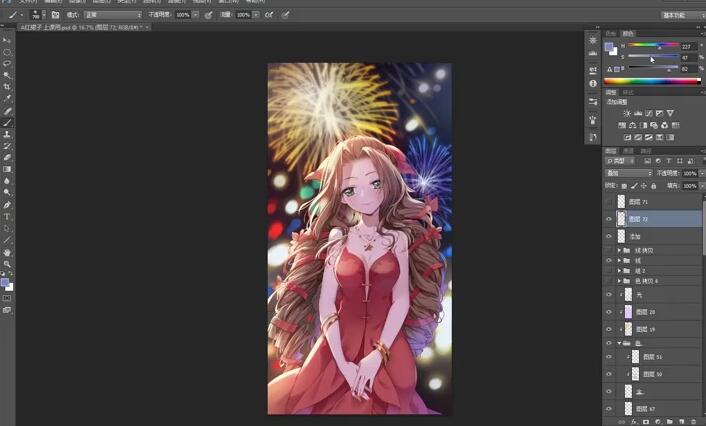Open the brush opacity slider dropdown
Image resolution: width=706 pixels, height=426 pixels.
[x=196, y=15]
